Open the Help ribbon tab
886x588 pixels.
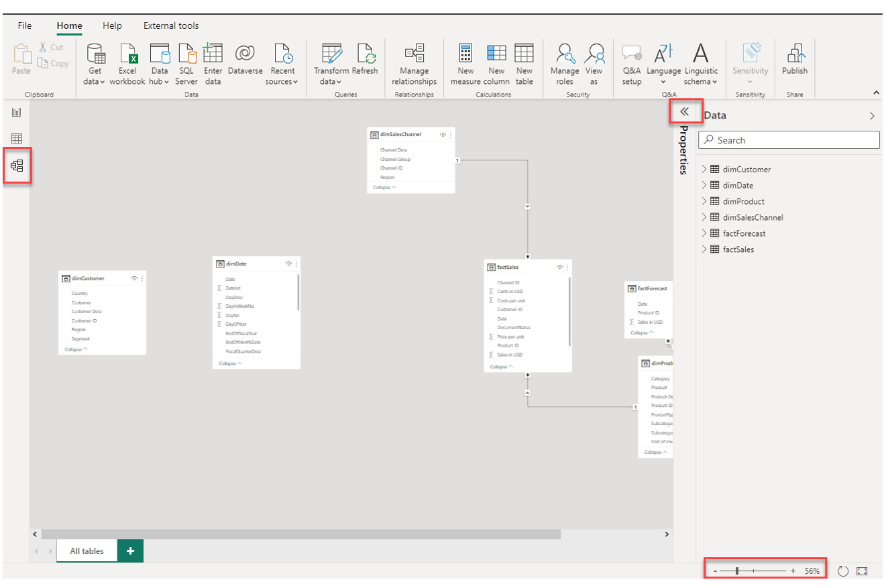click(112, 25)
